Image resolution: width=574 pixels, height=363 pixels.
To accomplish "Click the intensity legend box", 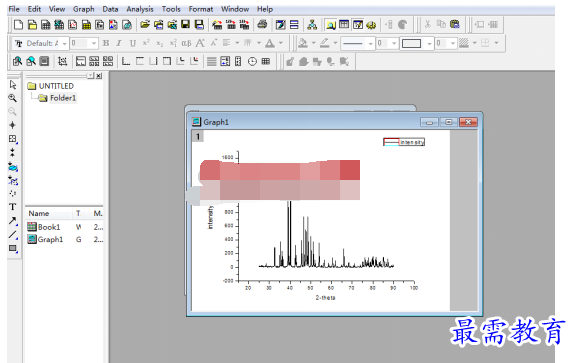I will [x=404, y=142].
